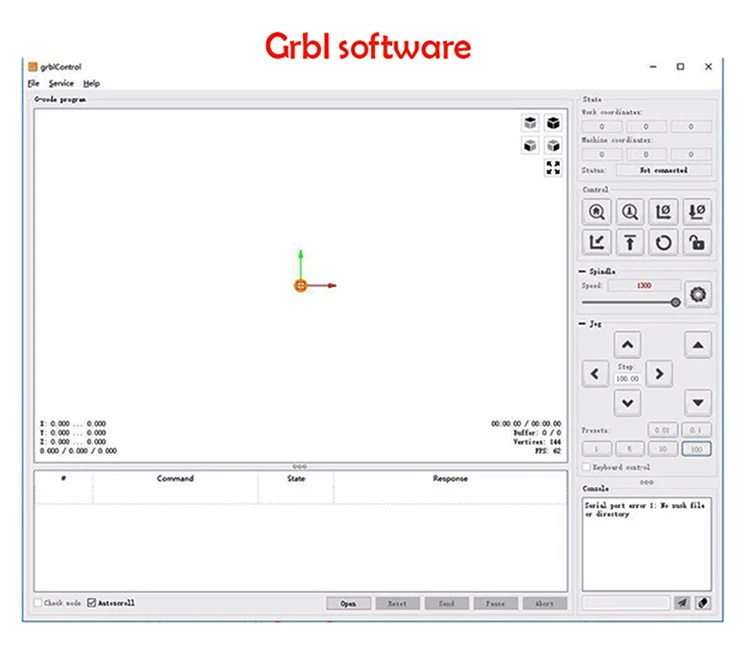Collapse the Spindle panel

coord(582,271)
